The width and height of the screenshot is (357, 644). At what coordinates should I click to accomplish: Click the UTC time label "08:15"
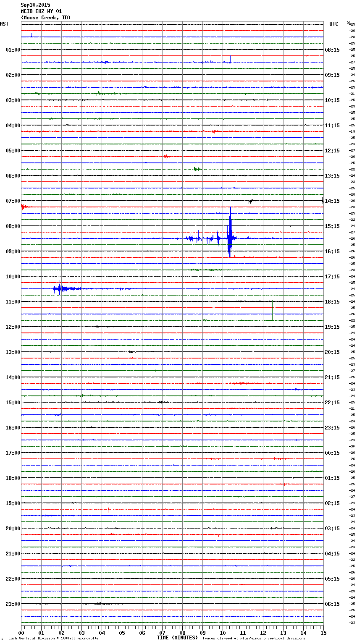pos(332,50)
